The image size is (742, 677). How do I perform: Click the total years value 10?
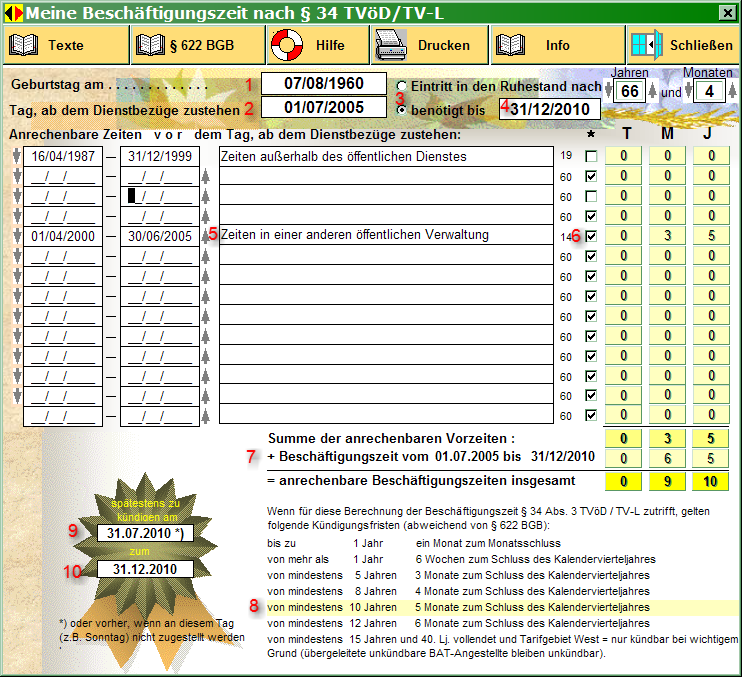710,482
